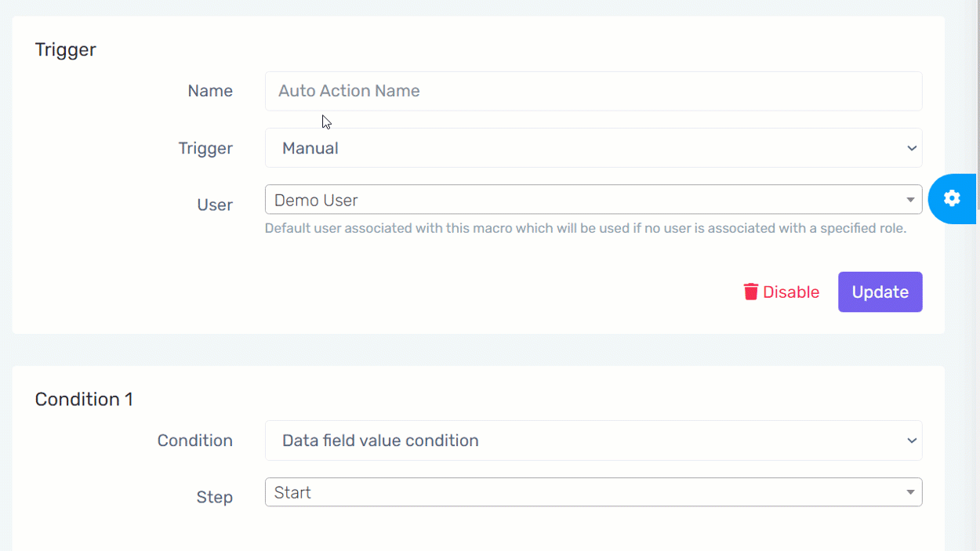Click the Condition 1 section heading
The height and width of the screenshot is (551, 980).
[84, 399]
